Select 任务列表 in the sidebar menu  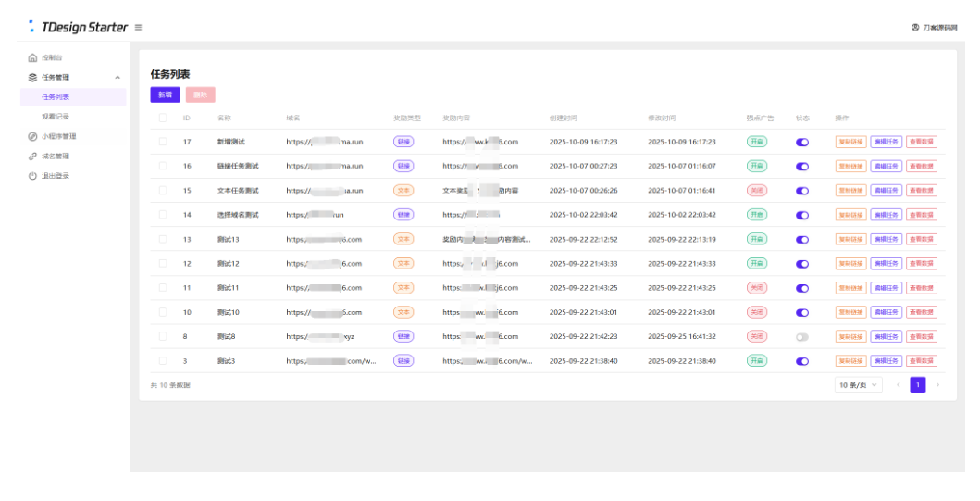coord(56,96)
